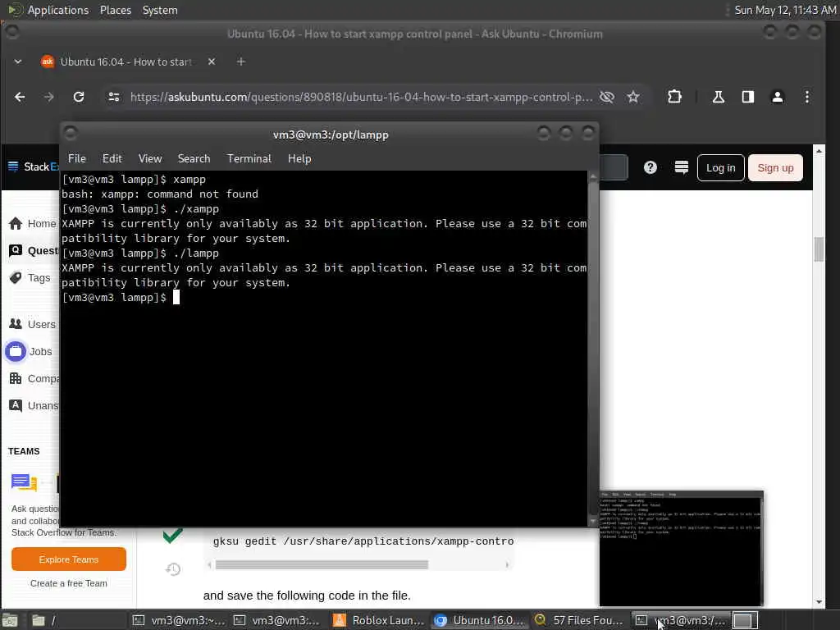Click the workspace switcher box in taskbar
Screen dimensions: 840x630
(745, 620)
